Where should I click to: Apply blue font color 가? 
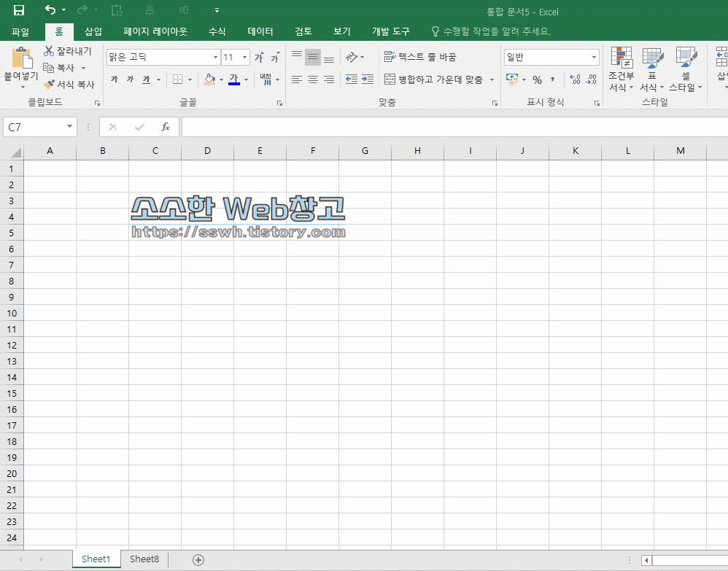tap(234, 79)
